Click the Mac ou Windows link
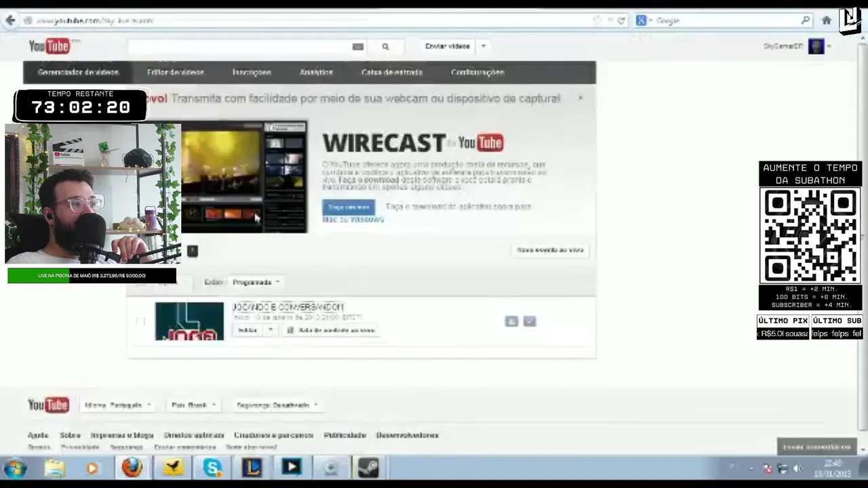Image resolution: width=868 pixels, height=488 pixels. pyautogui.click(x=353, y=220)
